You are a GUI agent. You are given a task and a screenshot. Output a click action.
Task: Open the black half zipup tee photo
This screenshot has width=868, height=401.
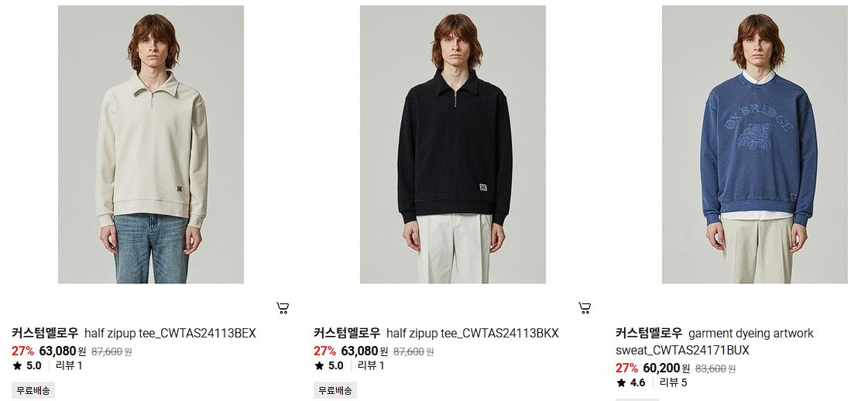pos(453,144)
